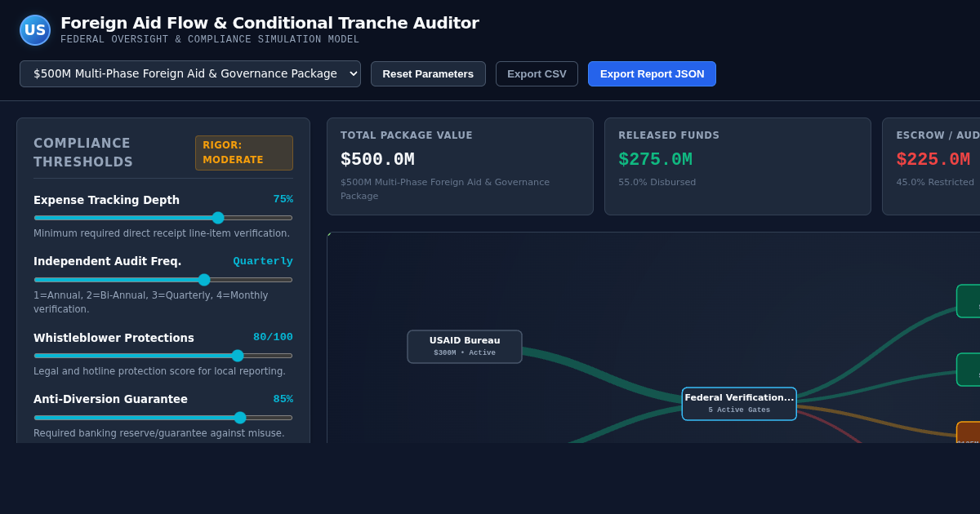Click the Required banking reserve description

pyautogui.click(x=159, y=433)
